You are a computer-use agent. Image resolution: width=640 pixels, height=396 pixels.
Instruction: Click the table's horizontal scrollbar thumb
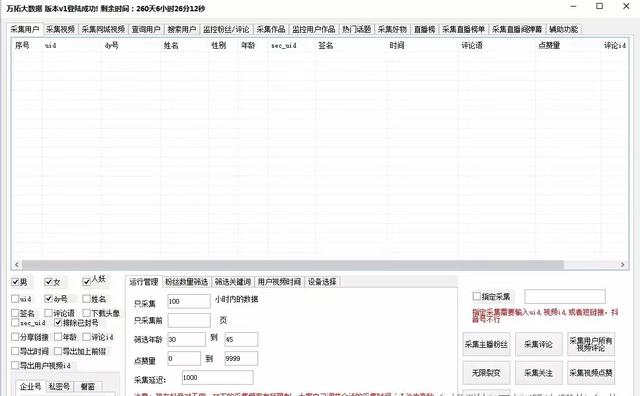point(293,265)
